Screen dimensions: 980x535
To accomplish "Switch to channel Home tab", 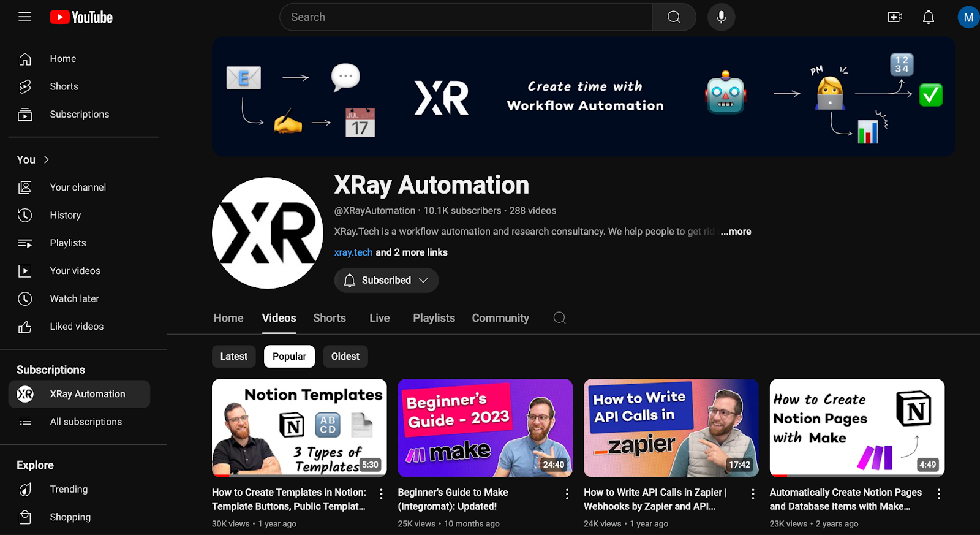I will coord(228,318).
